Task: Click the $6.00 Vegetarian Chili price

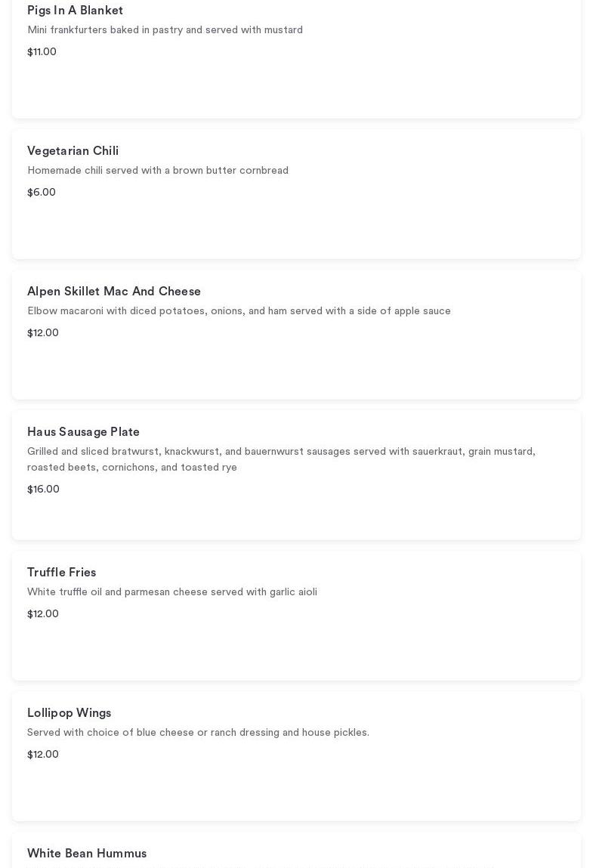Action: [x=42, y=193]
